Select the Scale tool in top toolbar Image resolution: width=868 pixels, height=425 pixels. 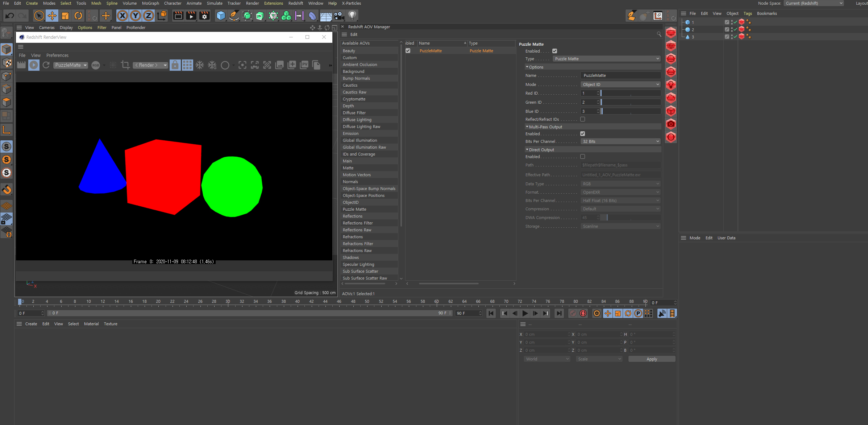pos(65,16)
